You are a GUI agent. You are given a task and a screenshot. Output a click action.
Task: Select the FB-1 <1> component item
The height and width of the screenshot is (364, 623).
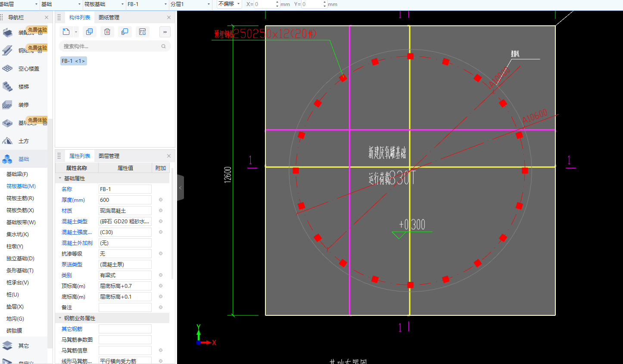(73, 61)
